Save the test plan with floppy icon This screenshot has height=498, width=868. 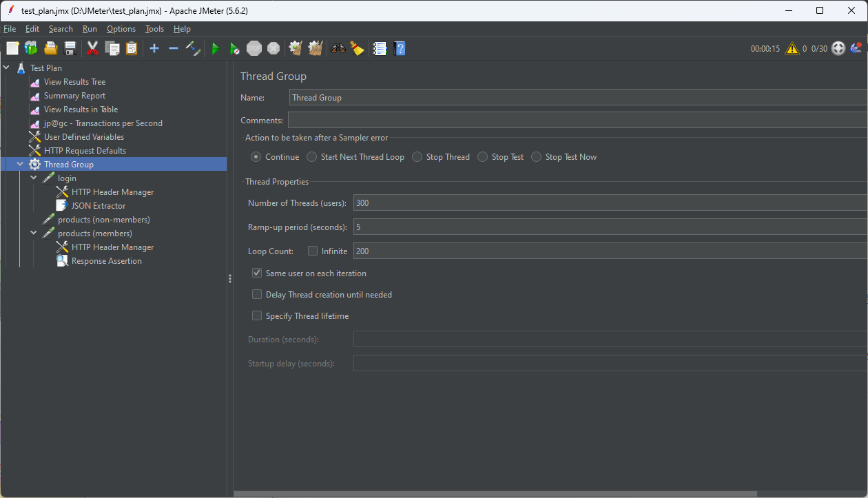[70, 48]
